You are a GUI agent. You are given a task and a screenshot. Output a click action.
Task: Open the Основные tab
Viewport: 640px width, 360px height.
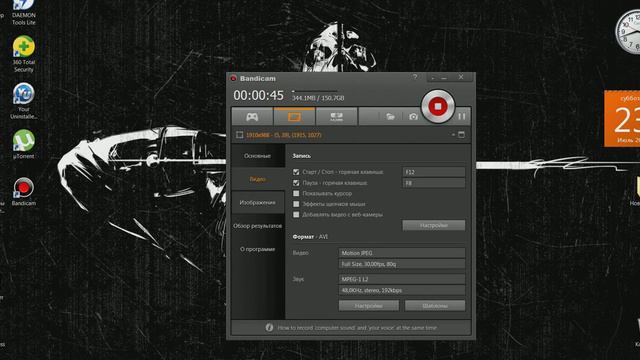pyautogui.click(x=258, y=156)
